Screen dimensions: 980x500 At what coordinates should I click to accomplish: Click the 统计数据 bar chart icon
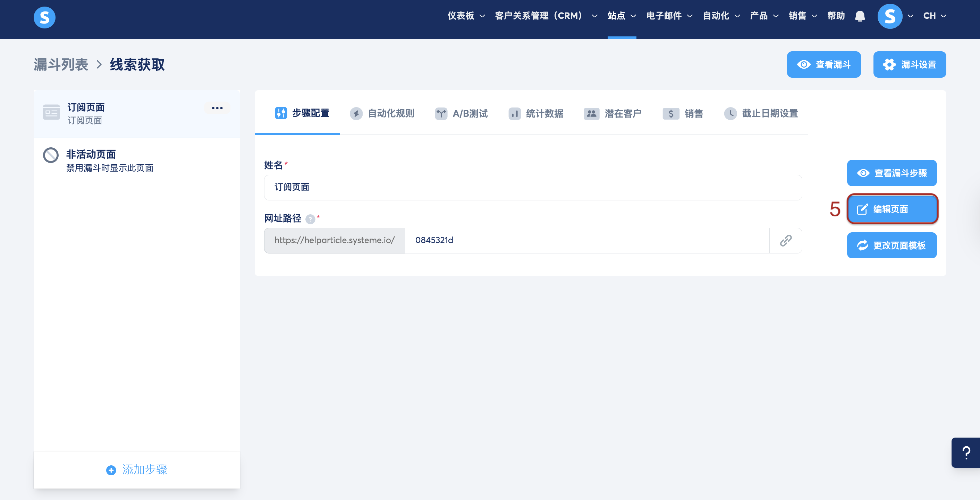514,113
